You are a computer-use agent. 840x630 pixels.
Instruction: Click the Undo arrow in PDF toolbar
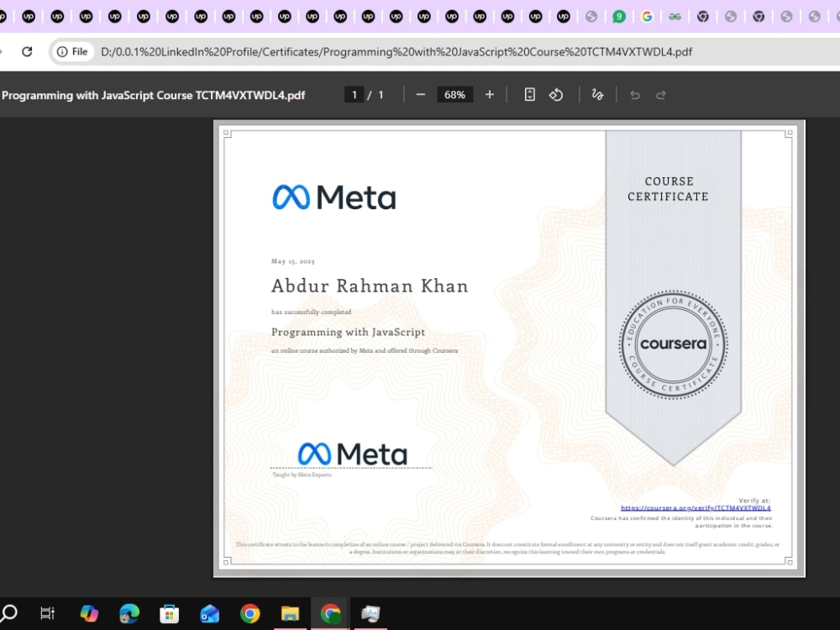point(635,95)
